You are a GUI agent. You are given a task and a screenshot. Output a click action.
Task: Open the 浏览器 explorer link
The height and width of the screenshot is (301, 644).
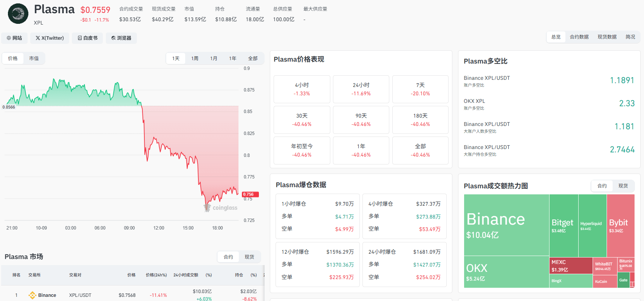121,38
